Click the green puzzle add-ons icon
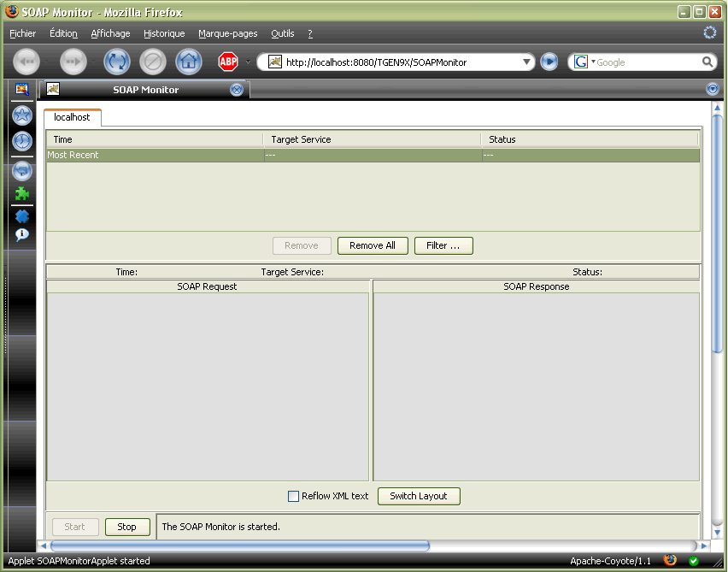Viewport: 728px width, 572px height. 22,194
